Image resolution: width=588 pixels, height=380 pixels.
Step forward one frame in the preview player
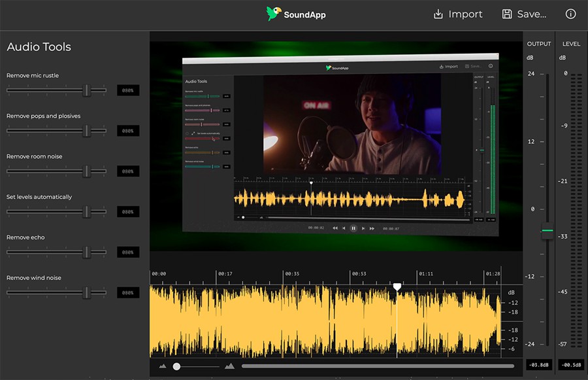pos(363,228)
